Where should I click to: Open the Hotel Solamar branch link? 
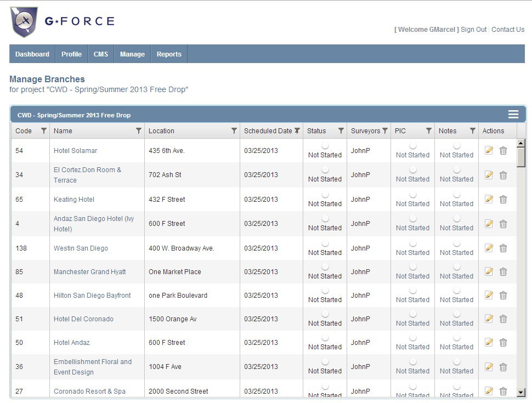coord(75,151)
